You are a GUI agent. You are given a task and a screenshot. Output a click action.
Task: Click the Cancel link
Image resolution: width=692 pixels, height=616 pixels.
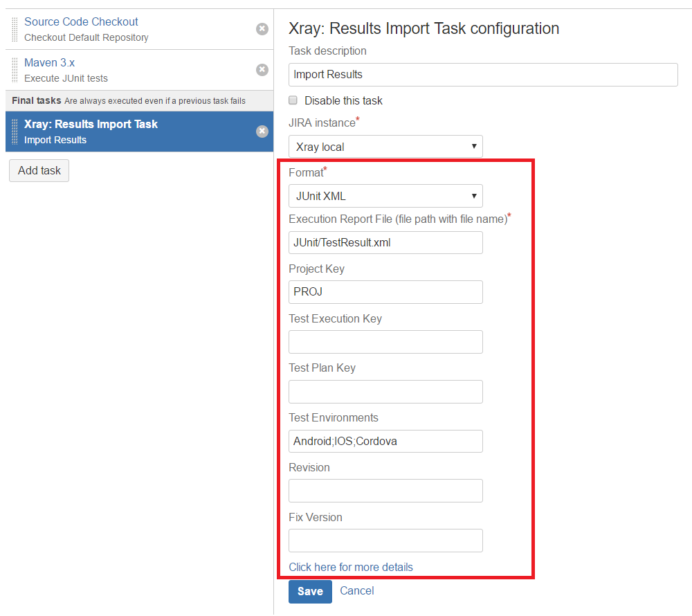click(x=356, y=591)
